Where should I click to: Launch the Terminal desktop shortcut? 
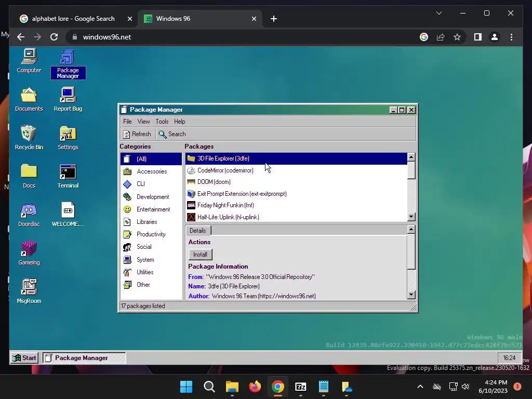coord(68,177)
